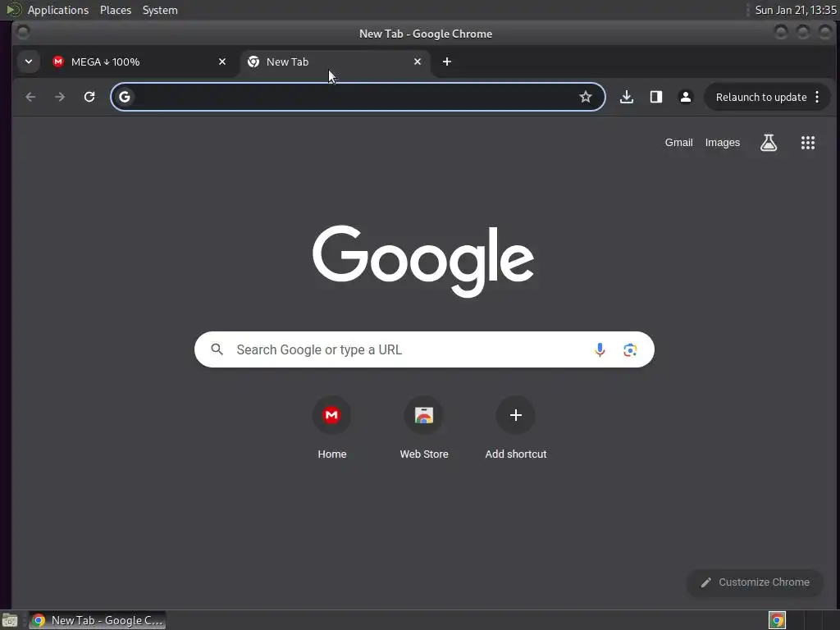Open a new tab with plus button
The width and height of the screenshot is (840, 630).
click(447, 62)
